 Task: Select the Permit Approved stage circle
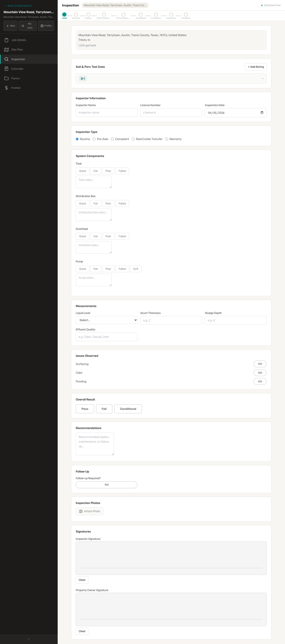click(x=124, y=14)
